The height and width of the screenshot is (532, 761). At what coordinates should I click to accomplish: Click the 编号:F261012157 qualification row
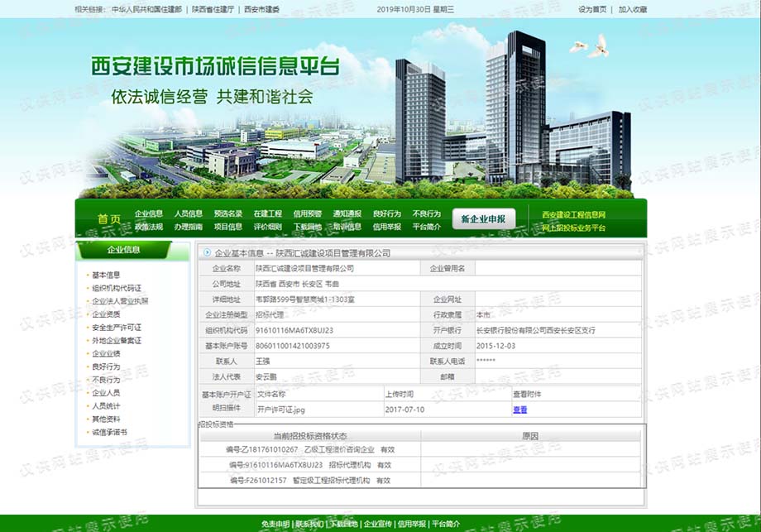[310, 481]
